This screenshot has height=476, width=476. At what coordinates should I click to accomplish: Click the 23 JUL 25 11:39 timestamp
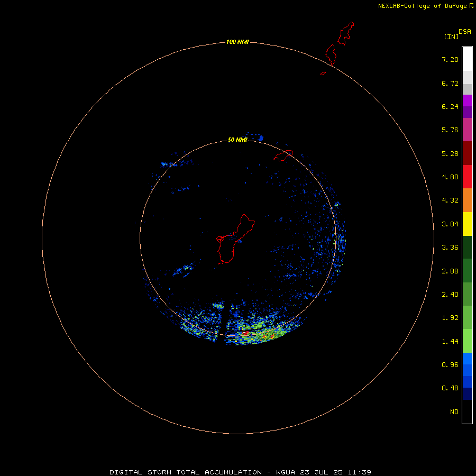click(x=336, y=472)
